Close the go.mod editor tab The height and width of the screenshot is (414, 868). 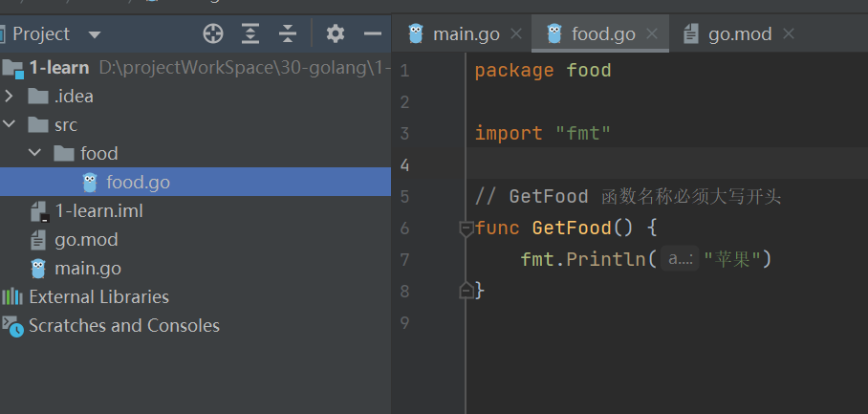tap(789, 34)
